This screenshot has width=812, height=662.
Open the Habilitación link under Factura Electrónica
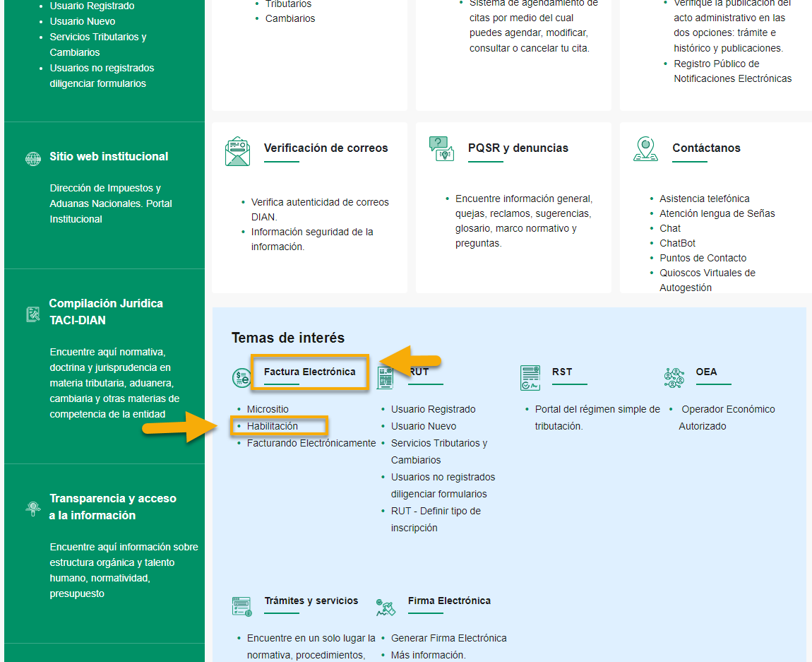[273, 426]
